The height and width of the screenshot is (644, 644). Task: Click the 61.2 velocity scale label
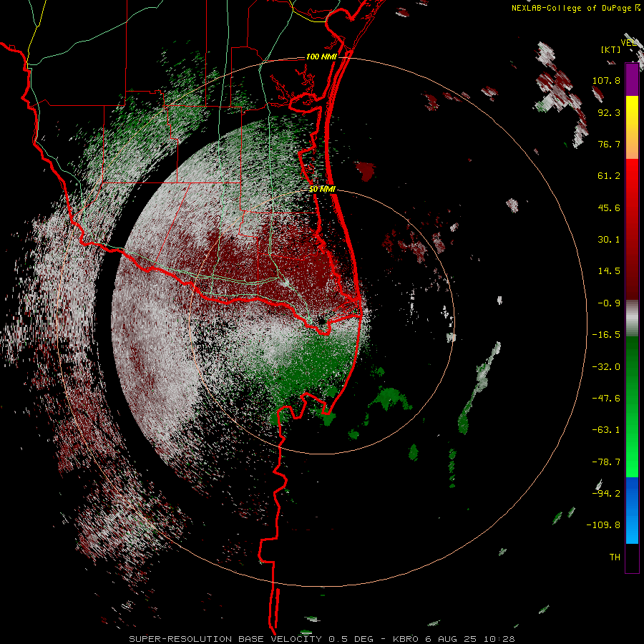[609, 176]
